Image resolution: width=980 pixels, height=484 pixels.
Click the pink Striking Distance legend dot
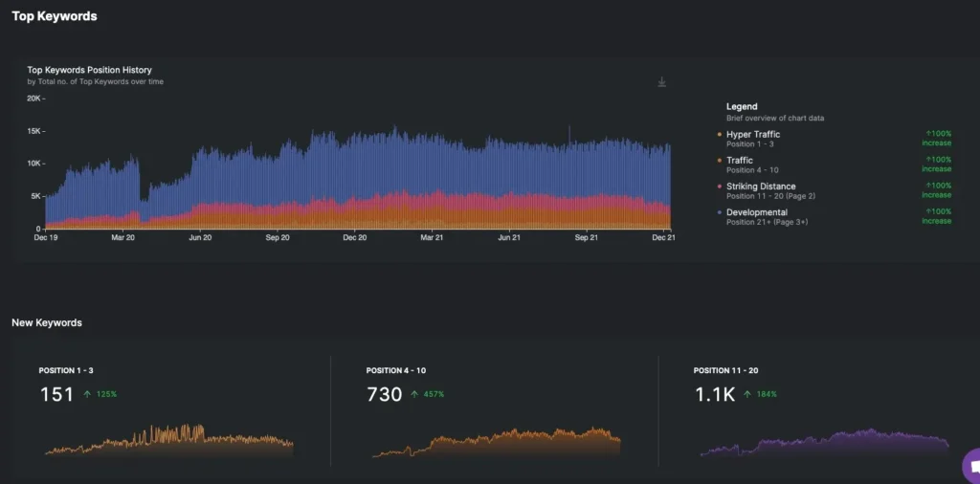(x=719, y=187)
